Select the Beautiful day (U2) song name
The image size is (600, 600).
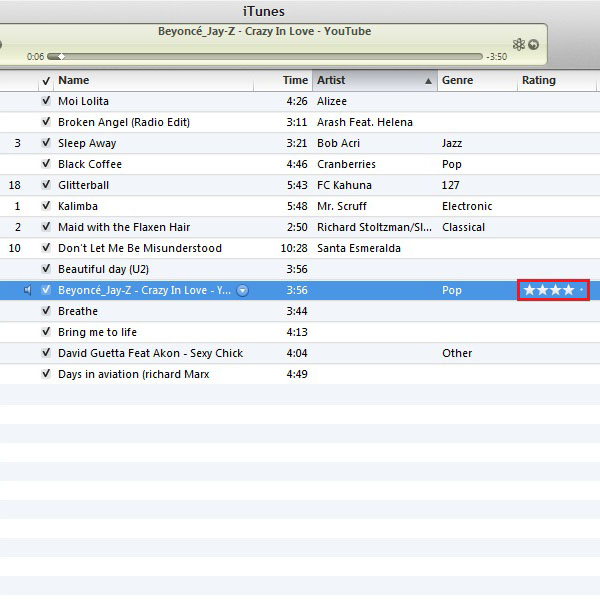pos(103,269)
